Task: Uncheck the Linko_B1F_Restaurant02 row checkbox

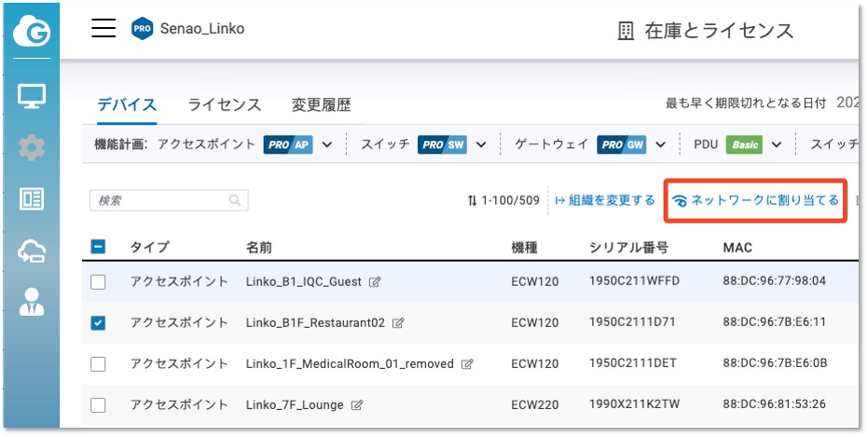Action: [98, 322]
